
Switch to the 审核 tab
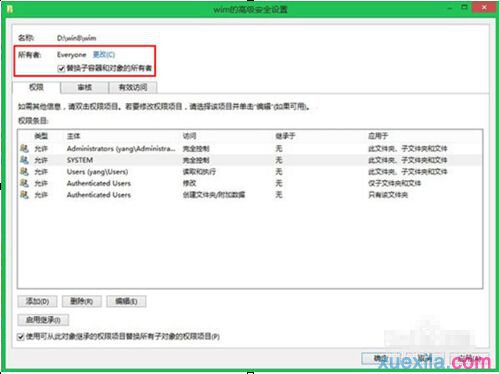pos(84,87)
